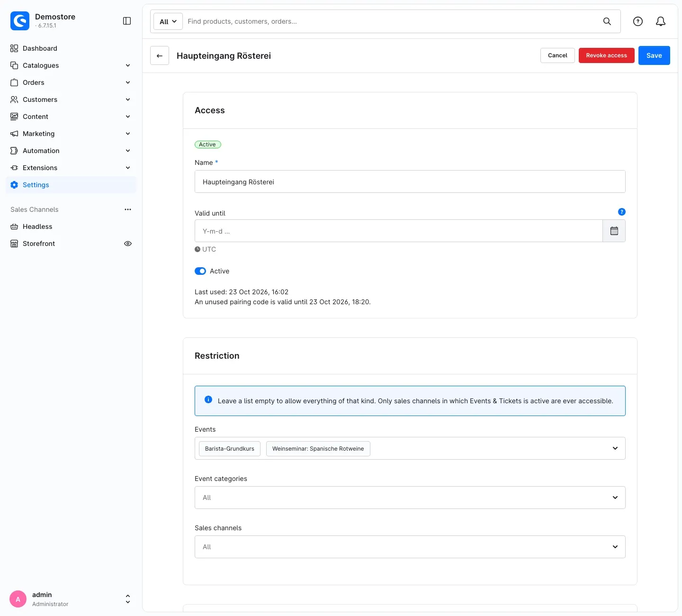Image resolution: width=682 pixels, height=616 pixels.
Task: Open the Events selection dropdown arrow
Action: pyautogui.click(x=615, y=448)
